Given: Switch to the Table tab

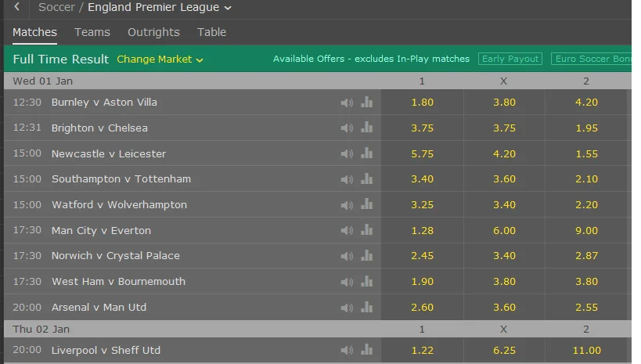Looking at the screenshot, I should pyautogui.click(x=211, y=32).
